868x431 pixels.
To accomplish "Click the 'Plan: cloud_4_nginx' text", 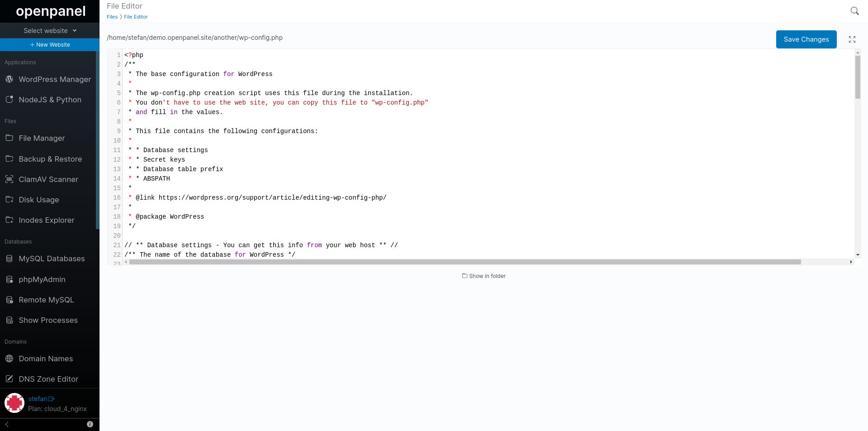I will coord(57,409).
